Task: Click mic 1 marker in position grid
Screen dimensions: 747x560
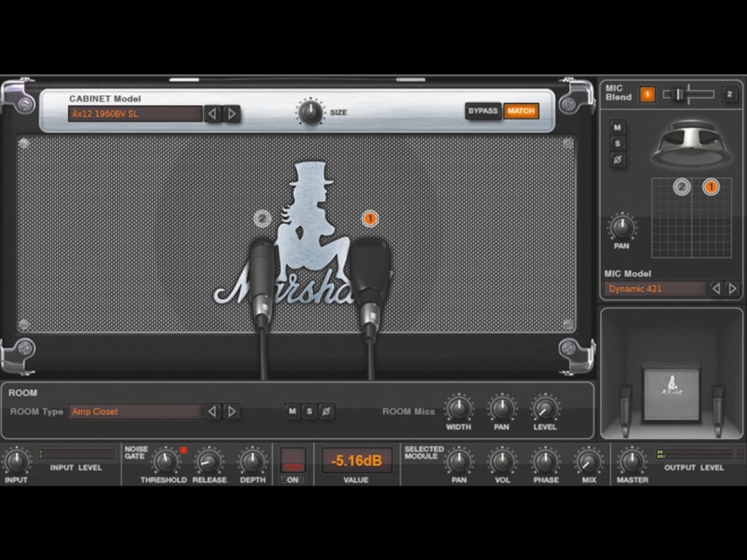Action: [711, 187]
